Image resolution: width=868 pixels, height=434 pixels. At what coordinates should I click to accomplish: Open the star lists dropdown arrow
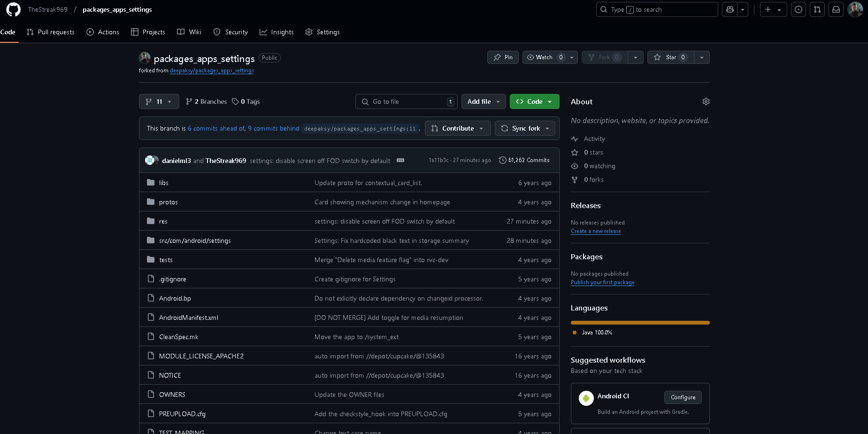coord(702,57)
